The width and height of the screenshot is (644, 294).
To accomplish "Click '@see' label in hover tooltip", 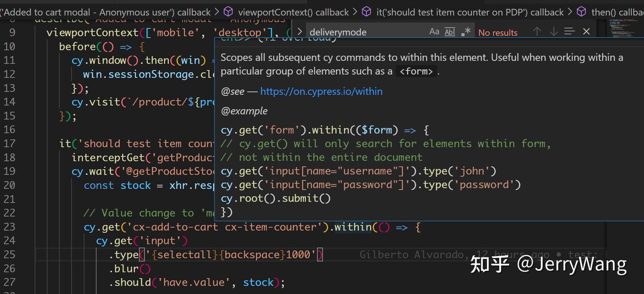I will [233, 91].
